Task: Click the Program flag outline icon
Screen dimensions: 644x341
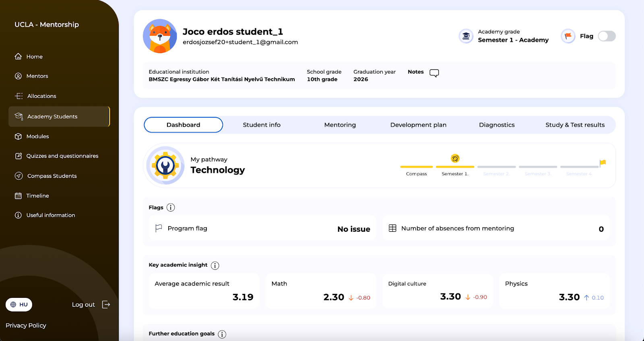Action: [159, 228]
